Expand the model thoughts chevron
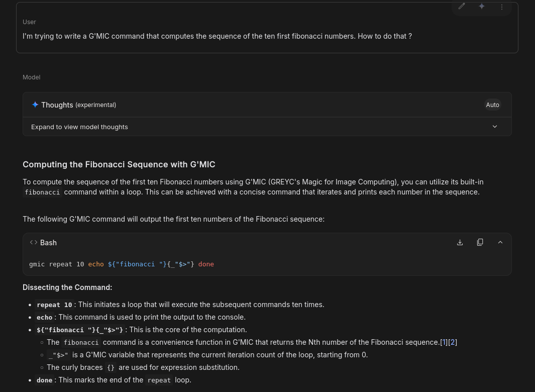Image resolution: width=535 pixels, height=392 pixels. tap(495, 127)
